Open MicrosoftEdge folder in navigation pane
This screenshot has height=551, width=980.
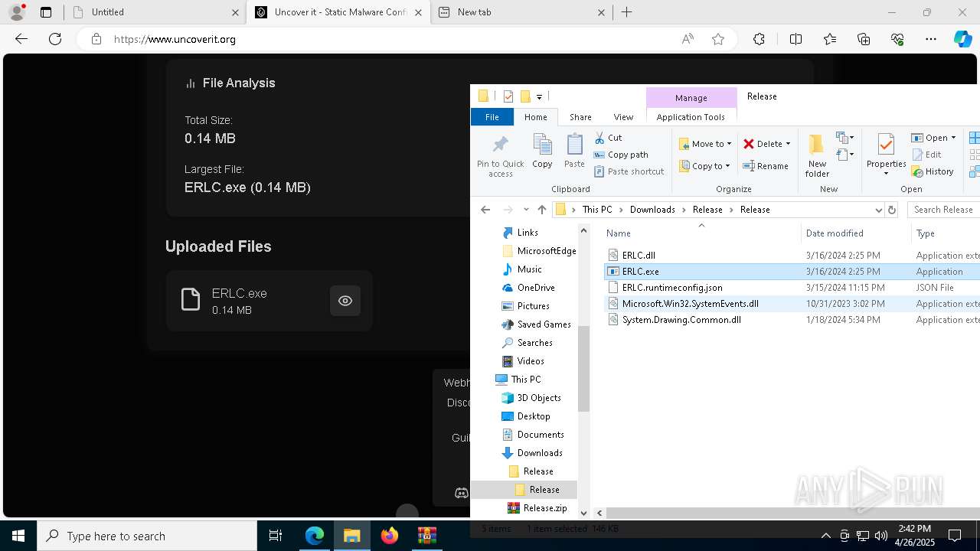547,251
